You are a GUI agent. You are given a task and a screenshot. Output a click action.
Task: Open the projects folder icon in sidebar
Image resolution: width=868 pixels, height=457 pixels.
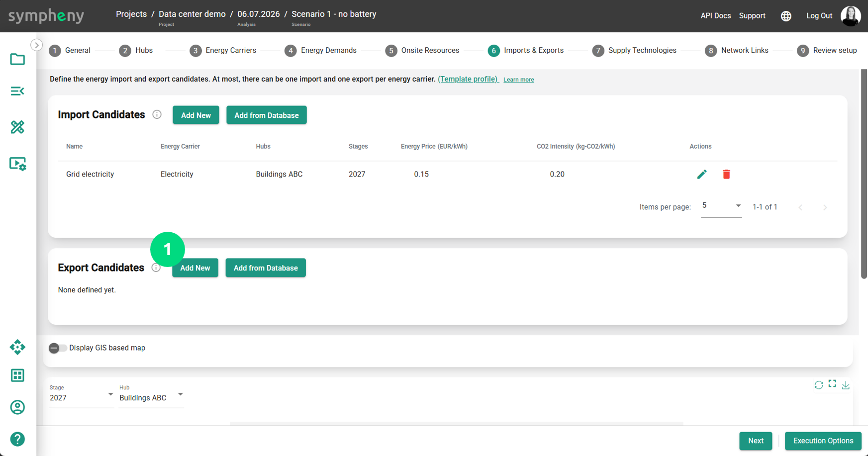[x=17, y=59]
